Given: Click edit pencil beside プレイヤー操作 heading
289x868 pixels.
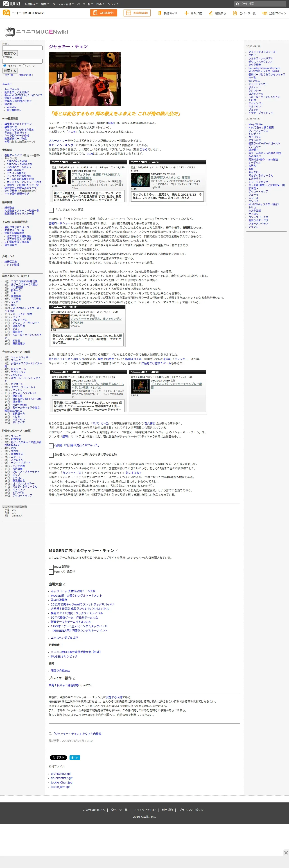Looking at the screenshot, I should click(x=74, y=678).
